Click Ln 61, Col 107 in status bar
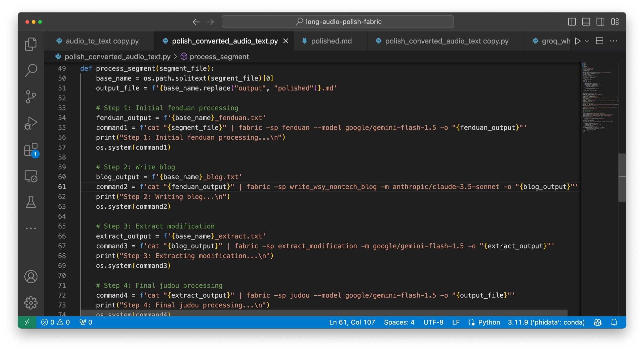The height and width of the screenshot is (352, 644). [x=352, y=322]
